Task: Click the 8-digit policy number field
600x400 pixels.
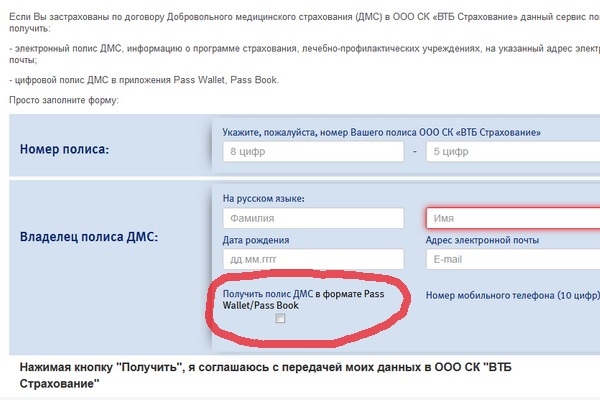Action: click(313, 153)
